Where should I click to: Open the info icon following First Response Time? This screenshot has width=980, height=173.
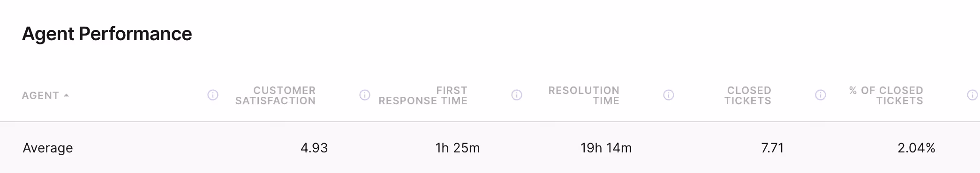(517, 95)
